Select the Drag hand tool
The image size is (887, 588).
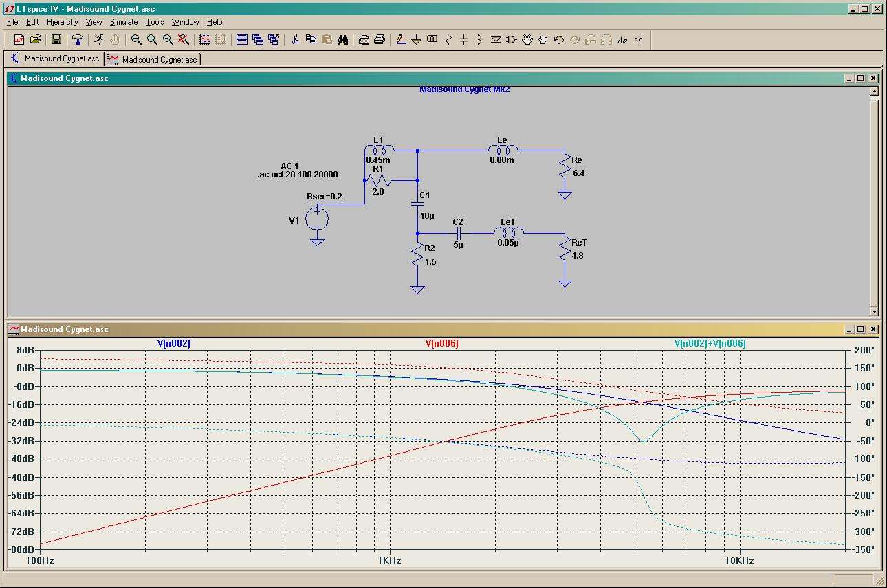click(x=543, y=40)
